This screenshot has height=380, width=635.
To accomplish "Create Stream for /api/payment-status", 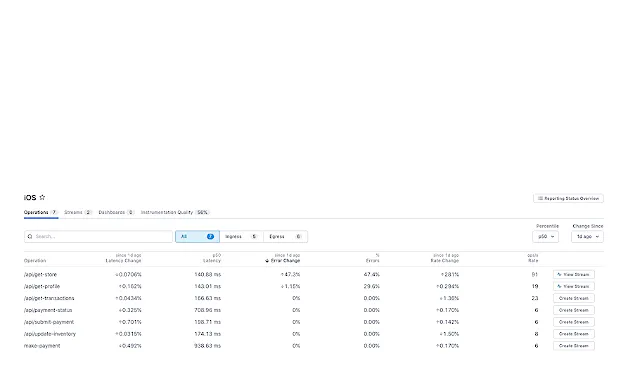I will [x=574, y=310].
